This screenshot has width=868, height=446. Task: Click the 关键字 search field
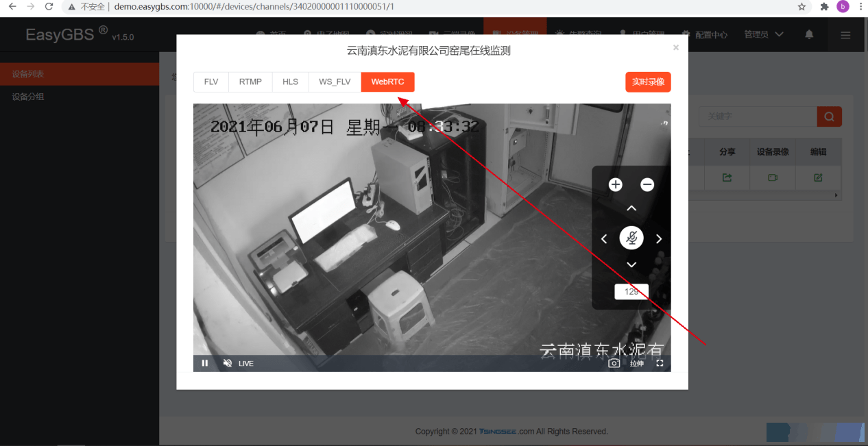[758, 116]
